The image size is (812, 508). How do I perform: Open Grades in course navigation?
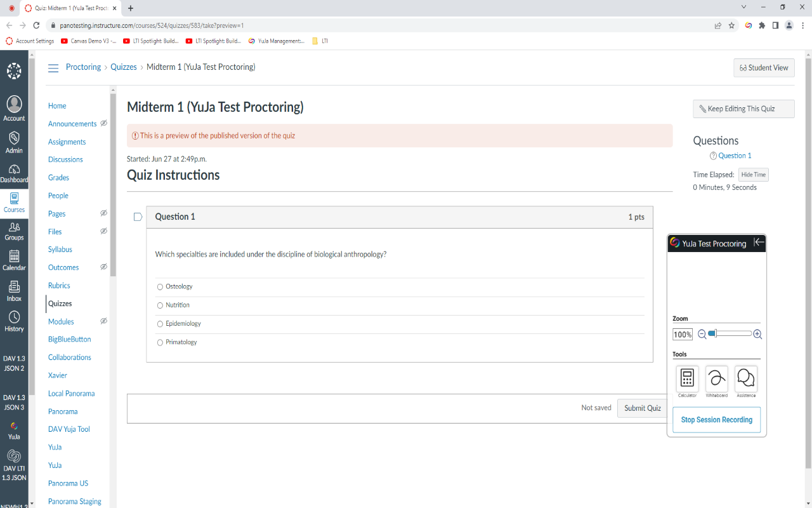click(x=58, y=178)
